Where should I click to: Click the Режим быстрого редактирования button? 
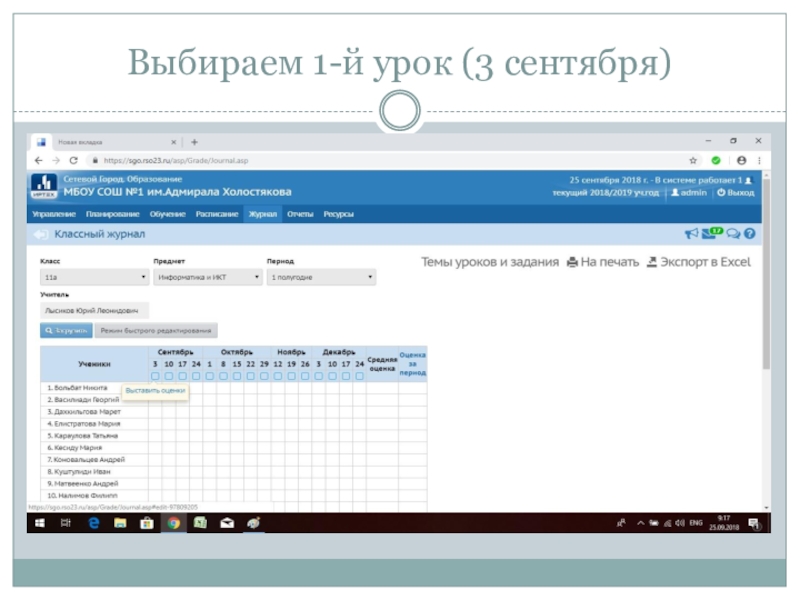pos(157,330)
